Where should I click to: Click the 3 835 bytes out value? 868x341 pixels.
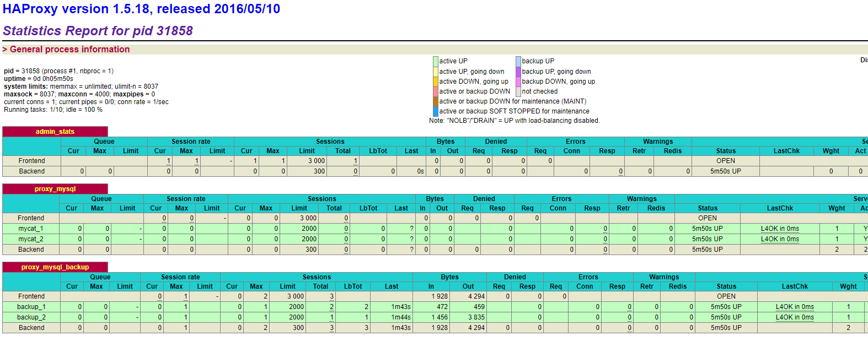click(x=475, y=317)
